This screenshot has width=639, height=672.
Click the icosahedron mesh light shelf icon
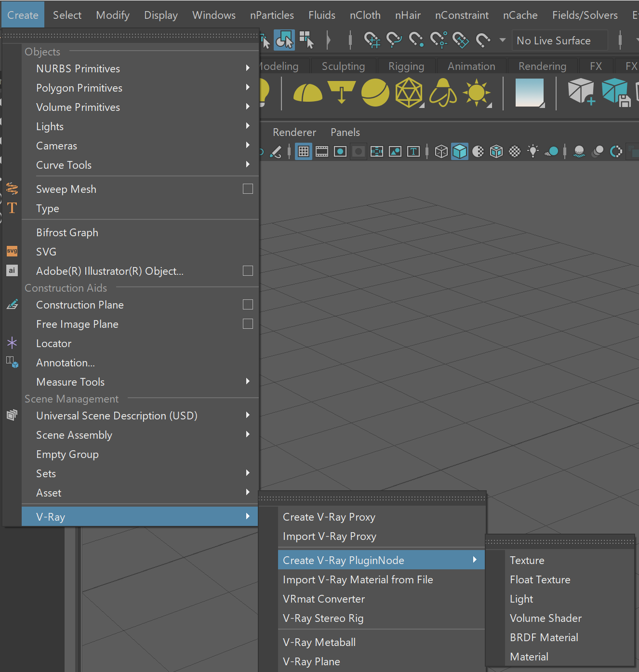point(409,93)
